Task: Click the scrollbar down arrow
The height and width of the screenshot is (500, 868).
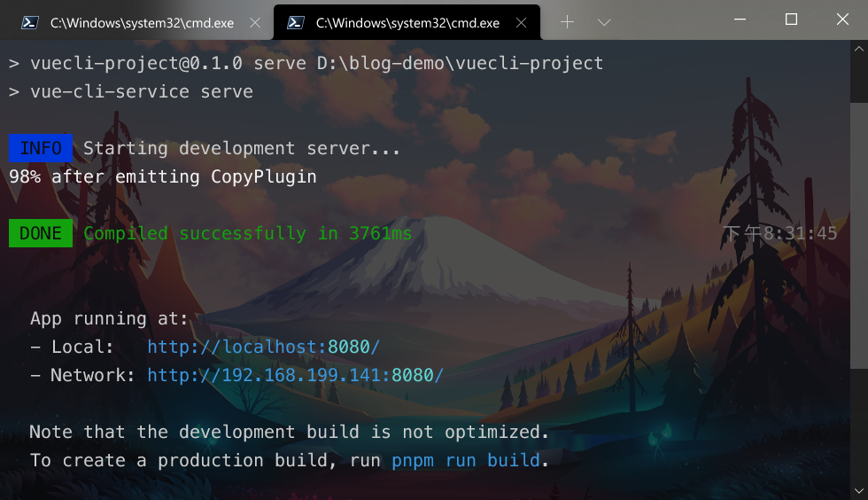Action: coord(858,490)
